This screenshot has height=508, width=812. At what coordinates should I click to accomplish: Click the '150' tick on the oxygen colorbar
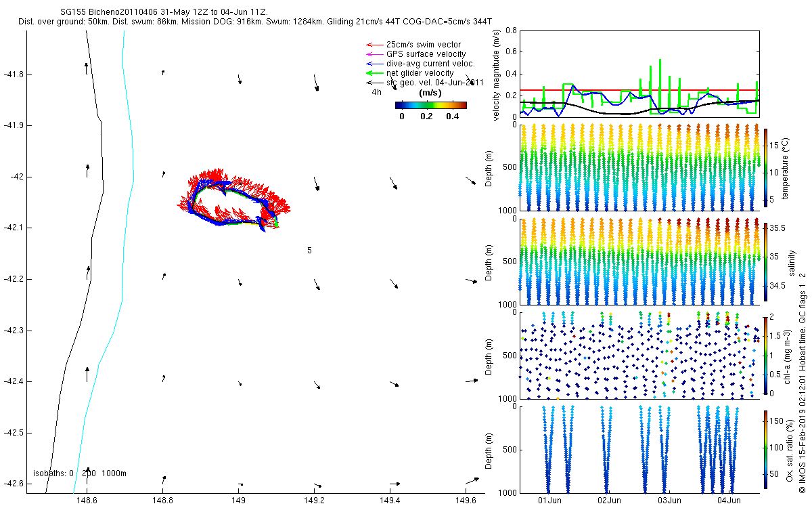[x=776, y=421]
